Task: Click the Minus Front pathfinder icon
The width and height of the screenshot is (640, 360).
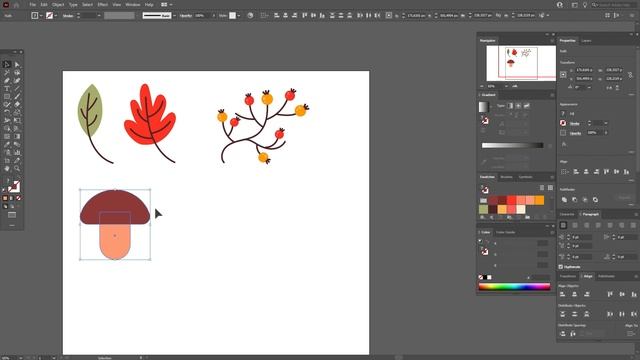Action: pos(575,200)
